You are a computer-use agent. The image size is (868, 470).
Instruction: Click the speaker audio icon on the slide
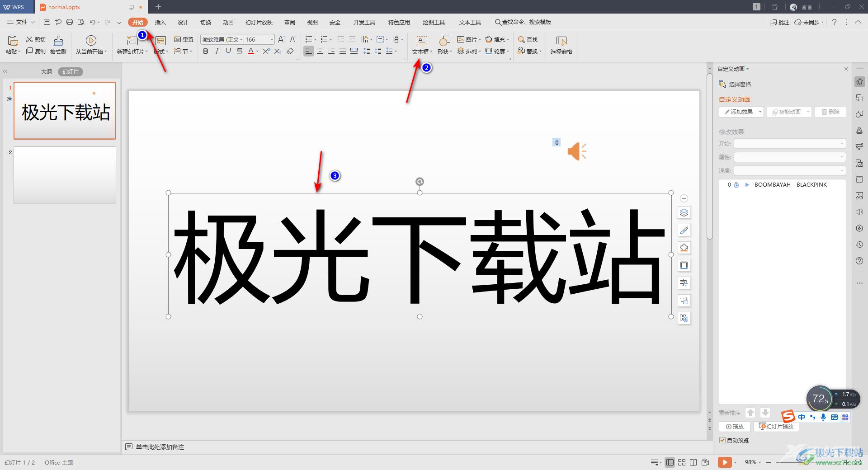[577, 151]
